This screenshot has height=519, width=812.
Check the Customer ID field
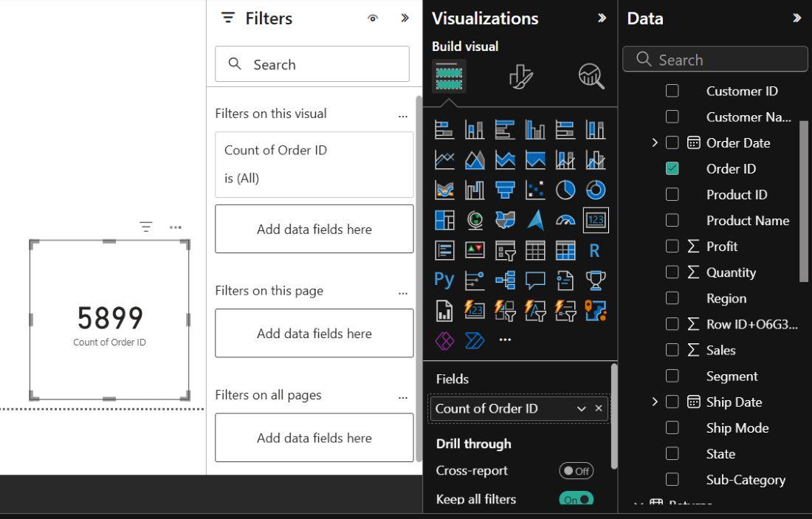672,91
